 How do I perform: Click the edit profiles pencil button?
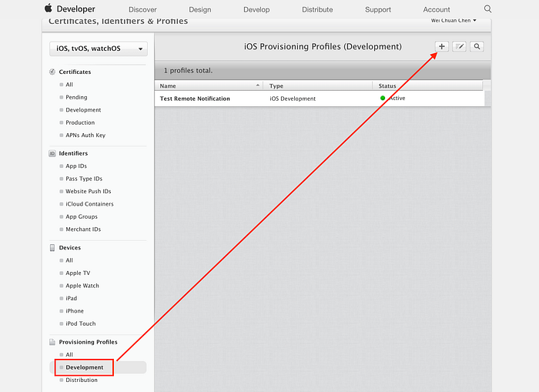459,46
